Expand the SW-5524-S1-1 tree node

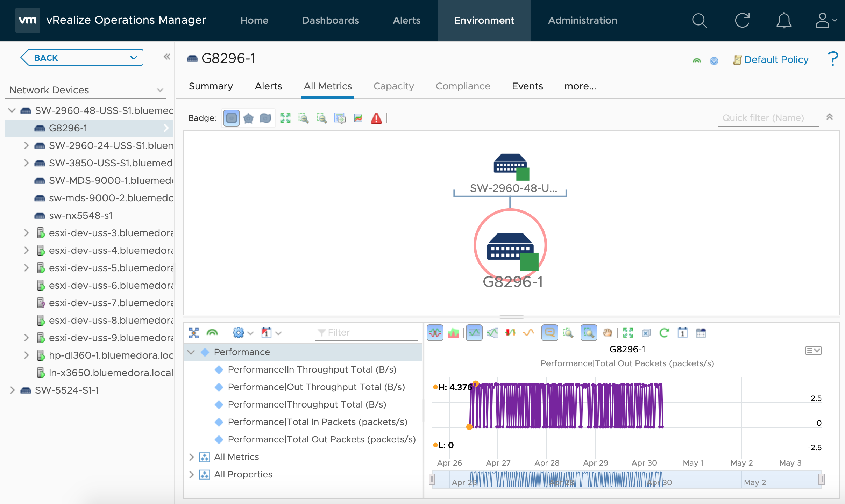pos(12,390)
